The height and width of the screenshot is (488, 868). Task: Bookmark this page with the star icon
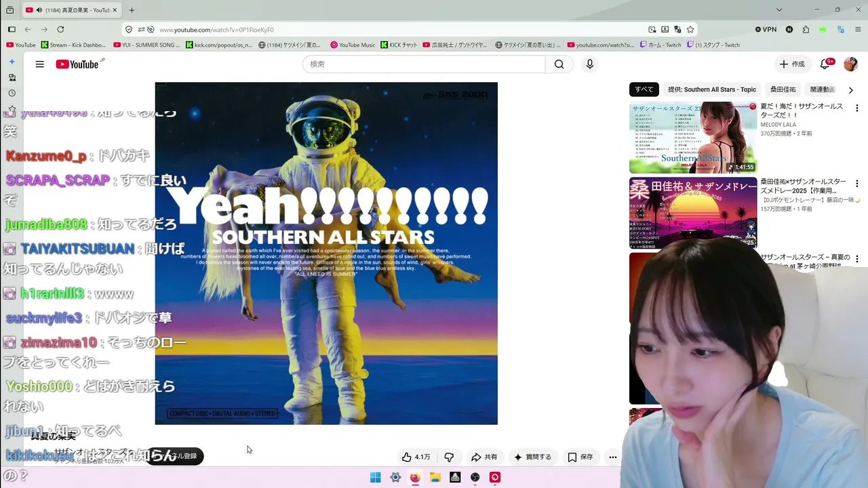tap(690, 29)
